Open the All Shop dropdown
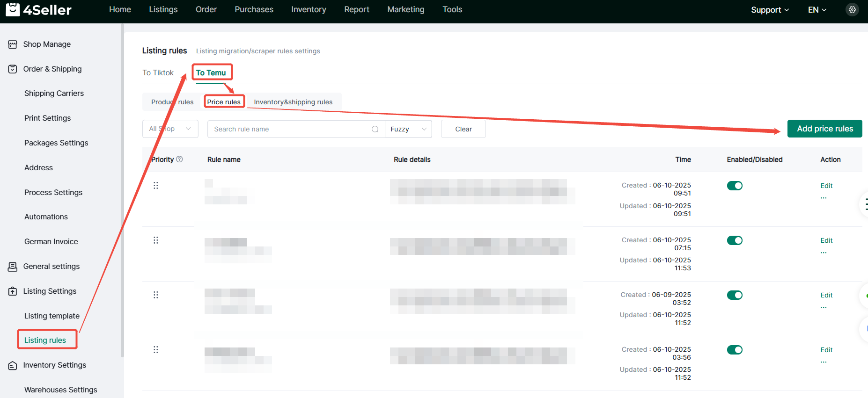Viewport: 868px width, 398px height. [170, 129]
